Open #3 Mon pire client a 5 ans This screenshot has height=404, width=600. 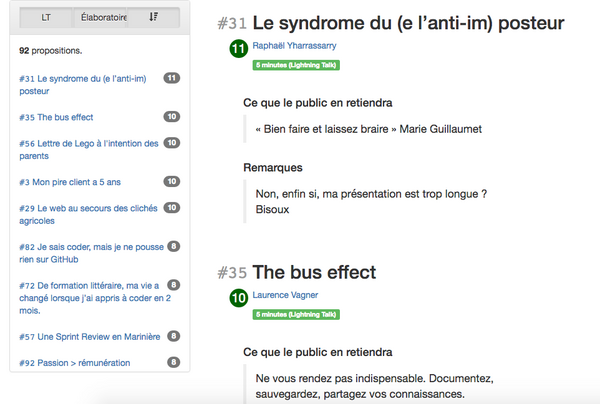coord(70,182)
